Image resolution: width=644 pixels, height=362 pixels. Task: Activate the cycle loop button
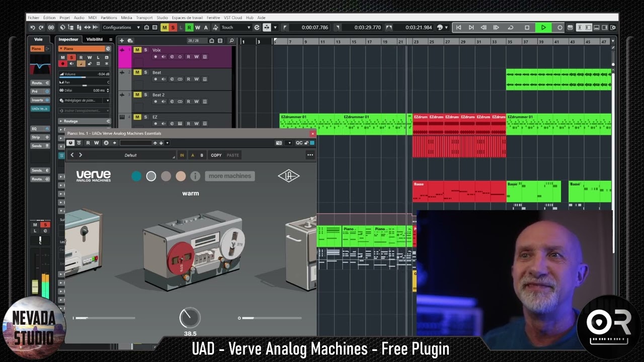click(511, 28)
